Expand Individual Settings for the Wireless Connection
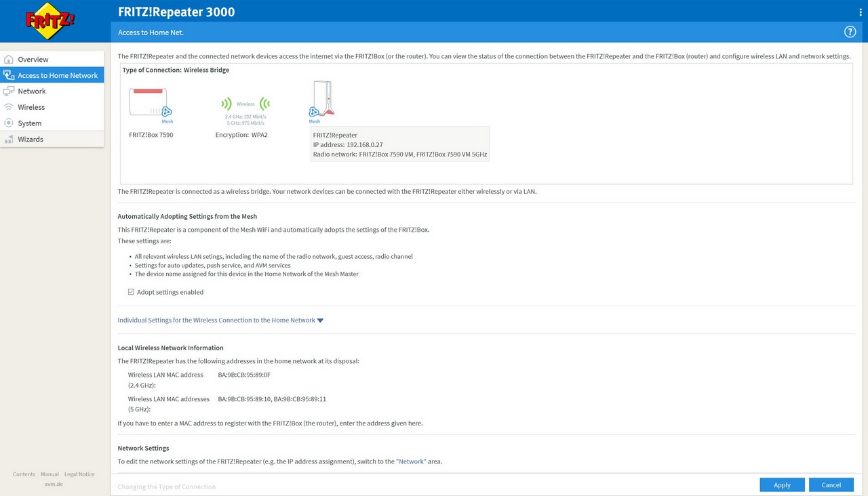868x496 pixels. pos(220,320)
